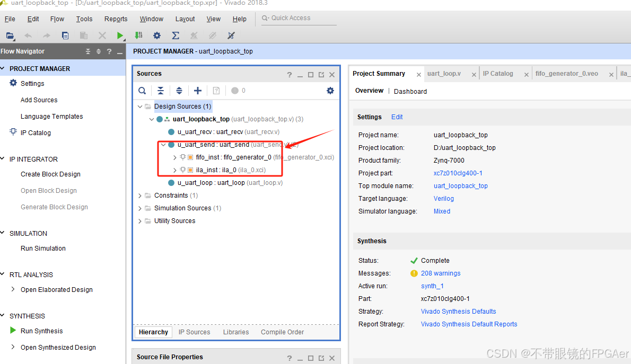Screen dimensions: 631x364
Task: Click the Delete X toolbar icon
Action: pyautogui.click(x=102, y=36)
